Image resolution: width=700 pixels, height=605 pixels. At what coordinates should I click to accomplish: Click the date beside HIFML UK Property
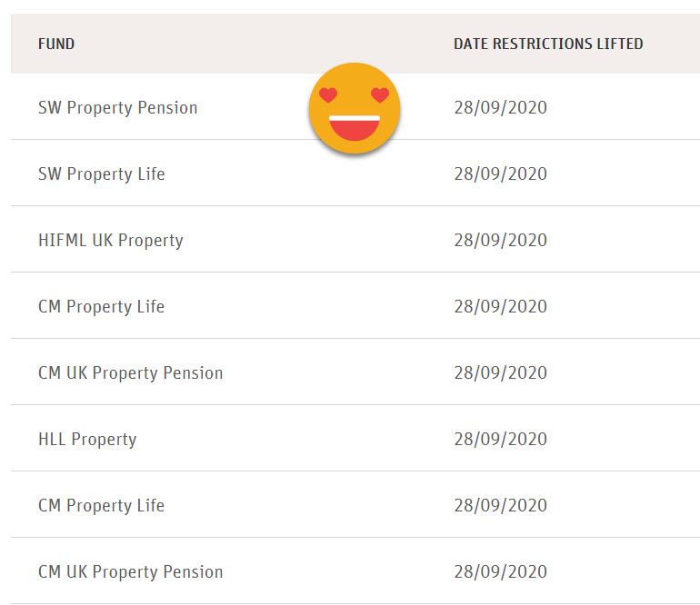click(x=500, y=241)
